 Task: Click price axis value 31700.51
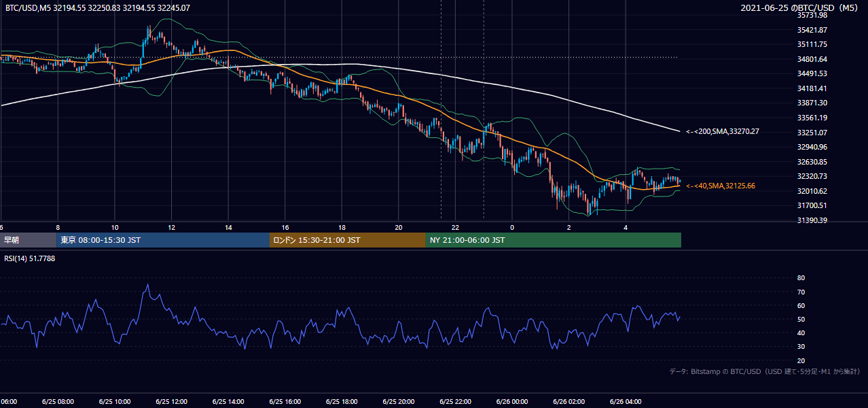812,205
